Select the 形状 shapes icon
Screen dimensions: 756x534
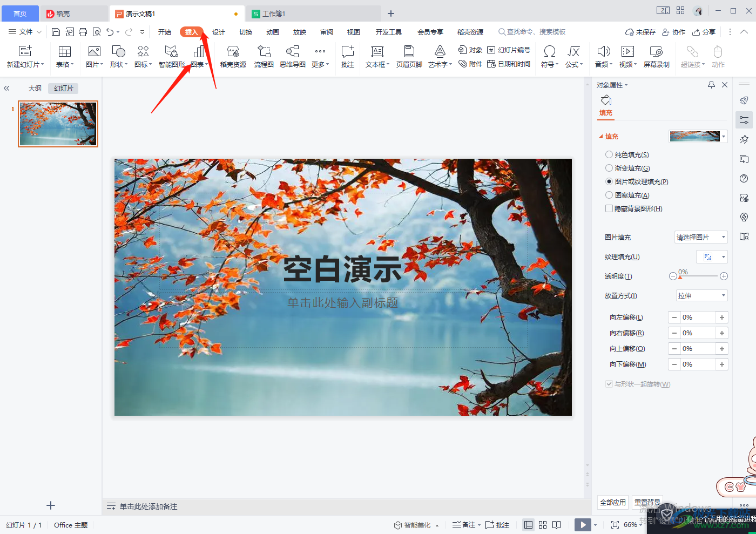pyautogui.click(x=118, y=51)
